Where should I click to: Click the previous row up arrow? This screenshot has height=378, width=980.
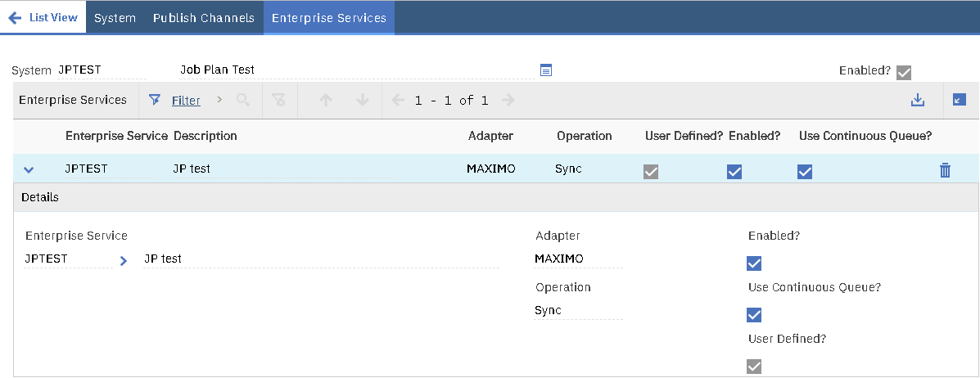(325, 100)
